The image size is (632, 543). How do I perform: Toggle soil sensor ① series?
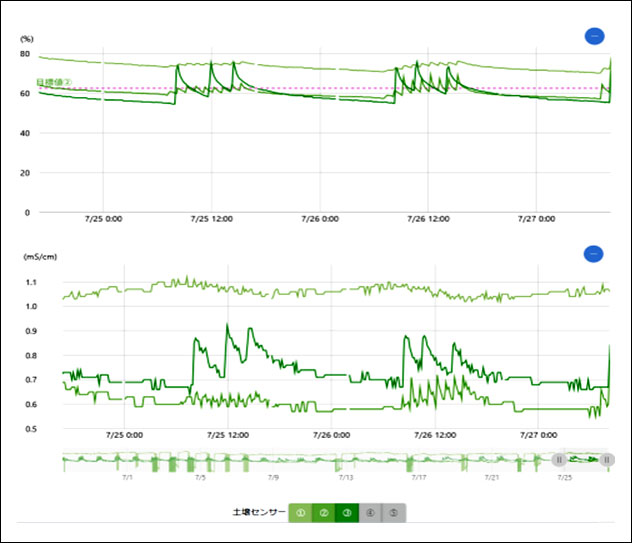pos(300,513)
